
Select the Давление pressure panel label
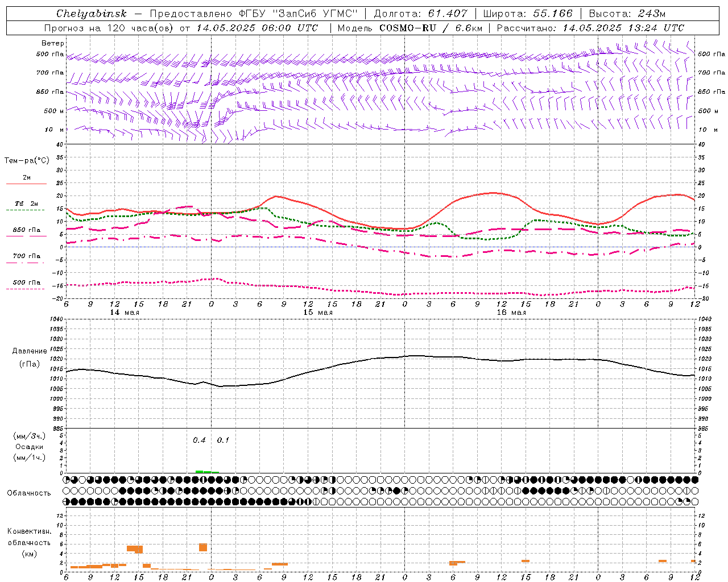point(29,351)
